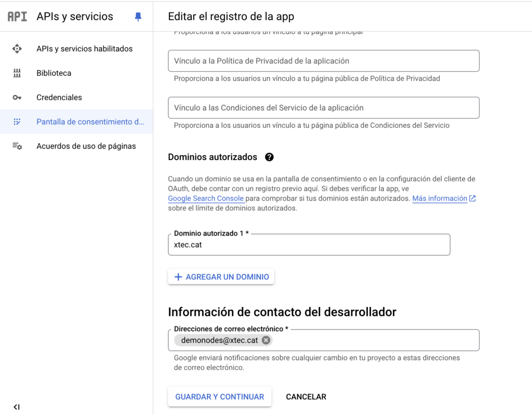Screen dimensions: 532x415
Task: Follow the Más información link
Action: (x=440, y=198)
